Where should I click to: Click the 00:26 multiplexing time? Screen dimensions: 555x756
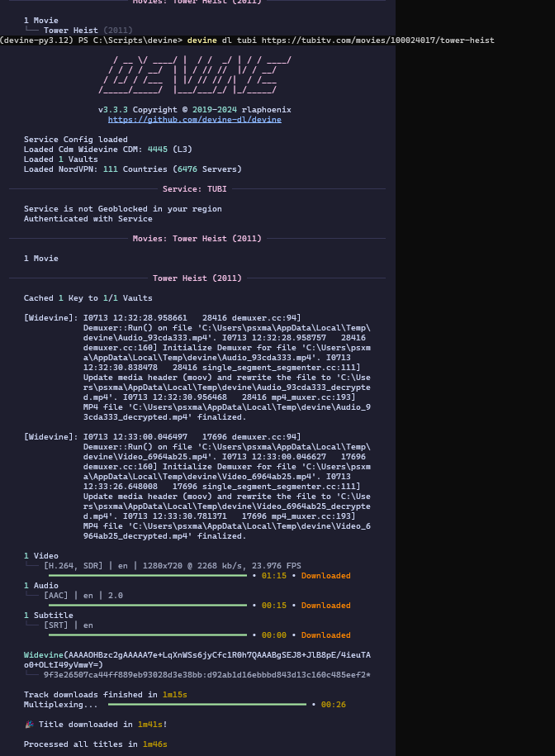[x=334, y=705]
